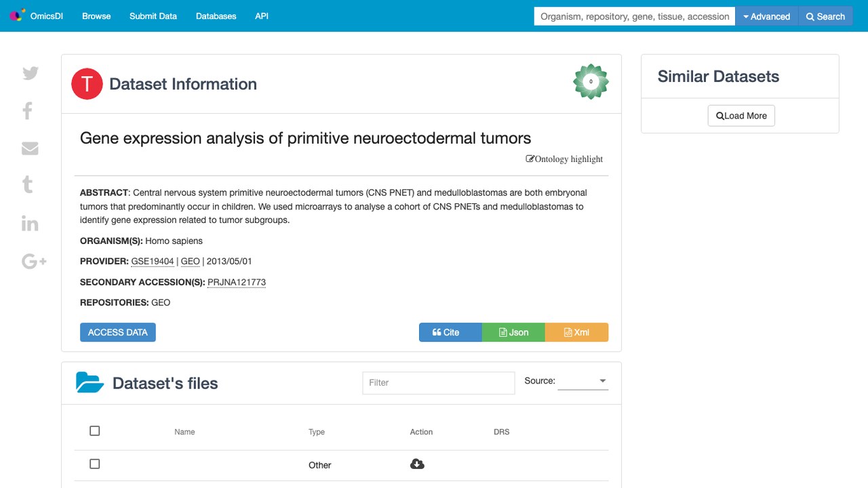This screenshot has height=488, width=868.
Task: Click the Action column header
Action: pos(421,432)
